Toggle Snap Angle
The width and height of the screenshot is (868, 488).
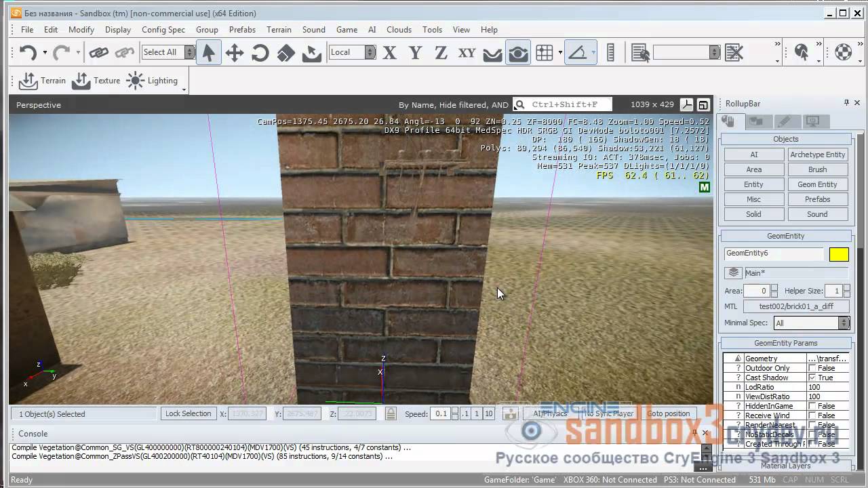pos(578,52)
